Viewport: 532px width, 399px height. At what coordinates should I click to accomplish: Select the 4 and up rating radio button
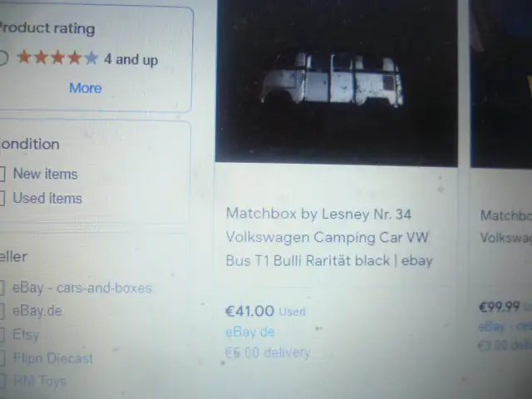click(2, 58)
